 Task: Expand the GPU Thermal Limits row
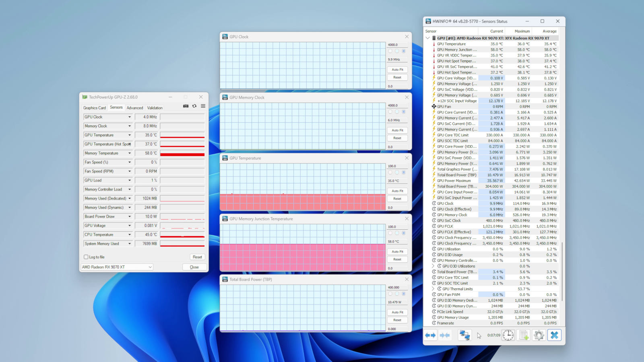[433, 289]
